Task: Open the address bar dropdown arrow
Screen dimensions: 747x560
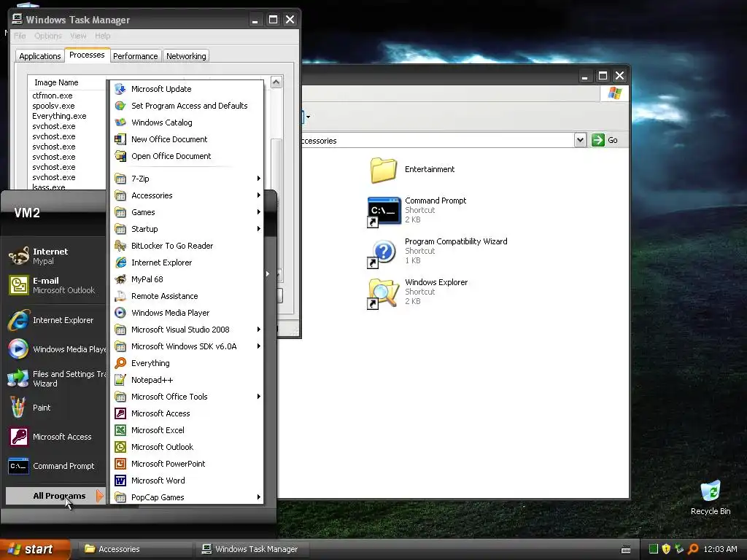Action: pyautogui.click(x=580, y=140)
